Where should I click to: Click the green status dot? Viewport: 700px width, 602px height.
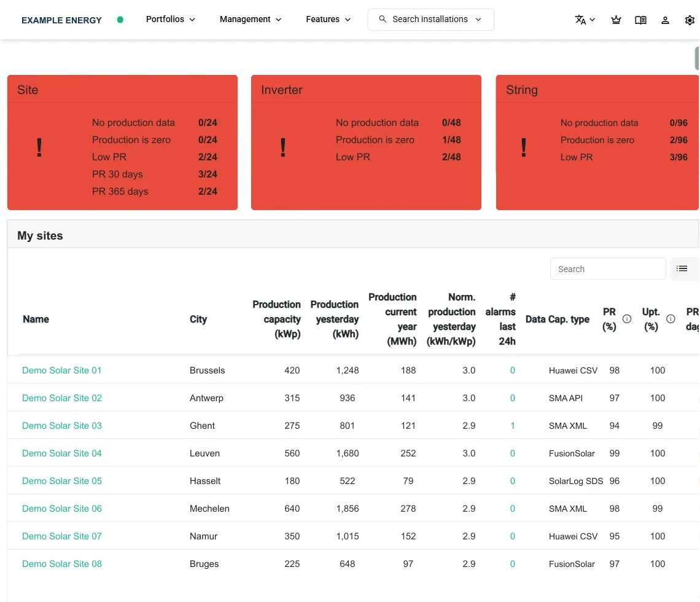pos(120,20)
